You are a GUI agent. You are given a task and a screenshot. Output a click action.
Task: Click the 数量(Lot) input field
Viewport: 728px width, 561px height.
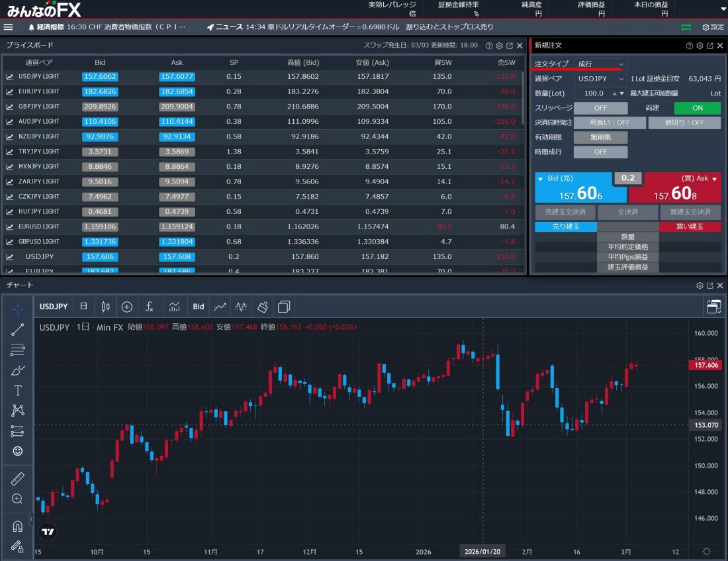tap(594, 93)
